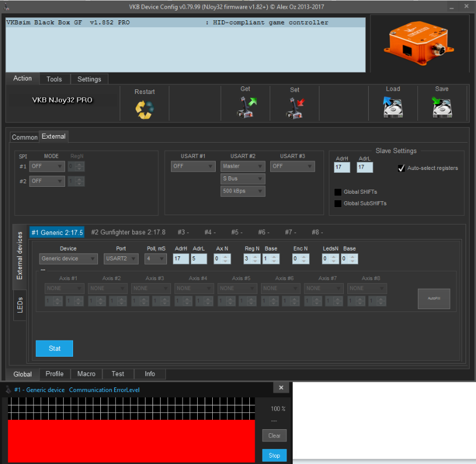Open the USART #1 mode dropdown
Screen dimensions: 476x464
pyautogui.click(x=193, y=166)
